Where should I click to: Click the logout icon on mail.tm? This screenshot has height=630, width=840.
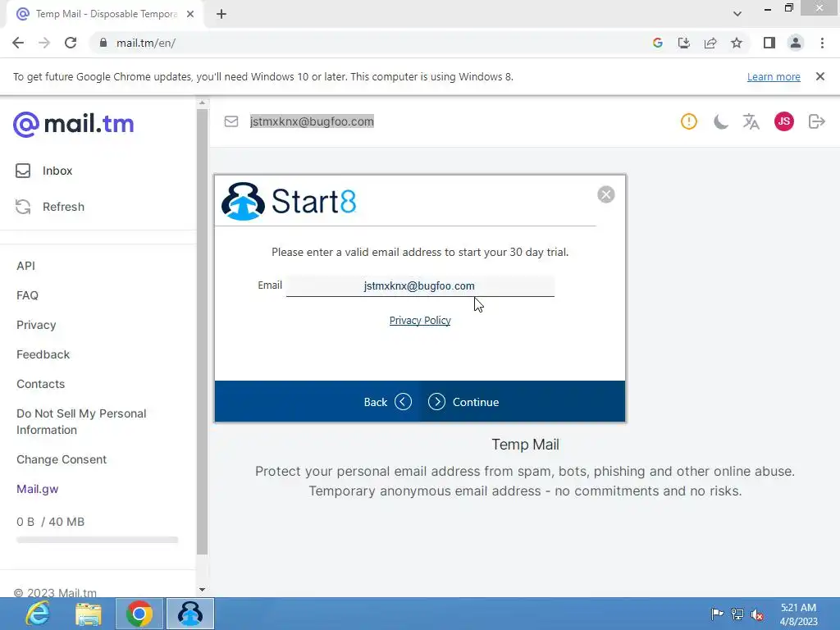point(816,121)
